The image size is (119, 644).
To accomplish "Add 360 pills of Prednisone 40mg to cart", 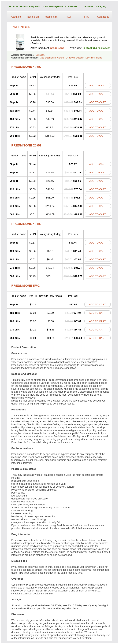I will click(x=98, y=136).
